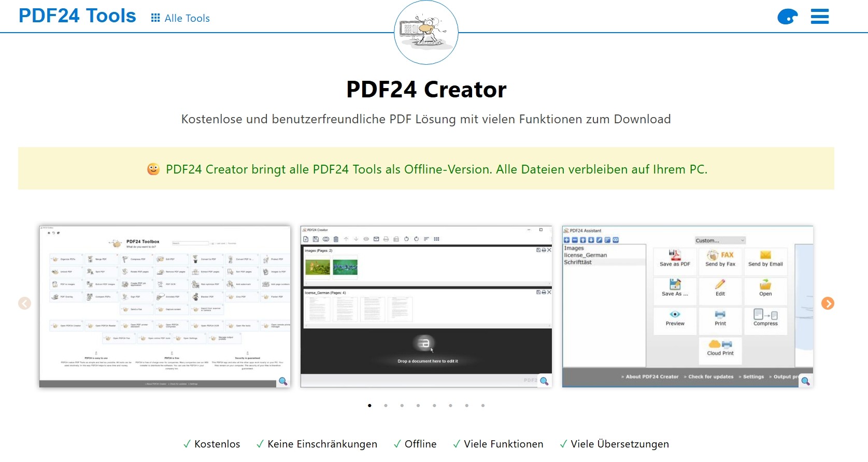Select the first carousel dot

click(x=369, y=406)
